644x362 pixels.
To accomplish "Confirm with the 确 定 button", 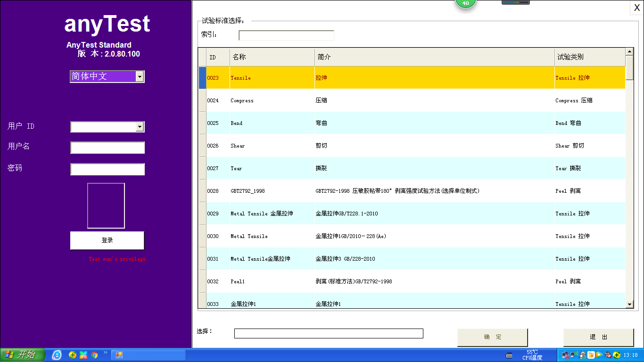I will coord(493,337).
